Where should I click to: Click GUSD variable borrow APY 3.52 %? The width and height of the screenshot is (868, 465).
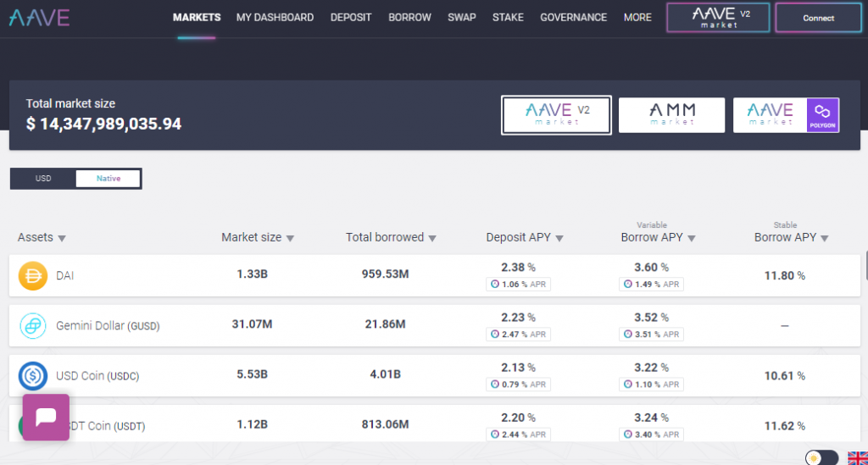tap(652, 318)
